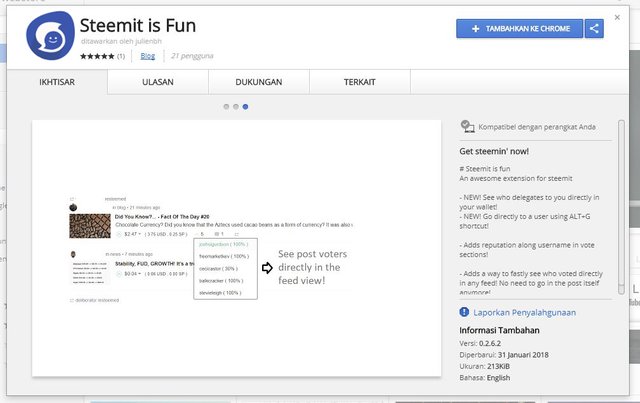Click the arrow icon in screenshot
Image resolution: width=640 pixels, height=403 pixels.
[x=267, y=268]
